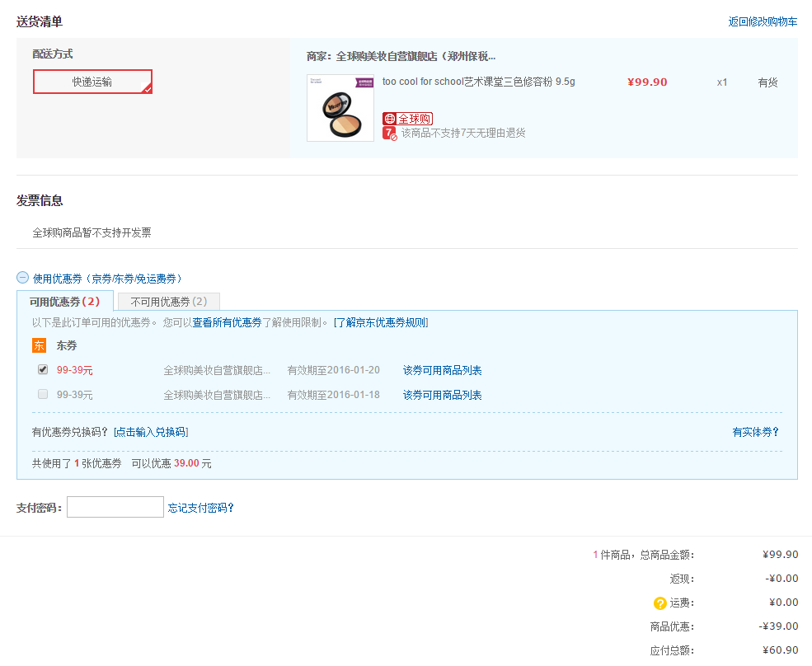Open the makeup palette product thumbnail
812x666 pixels.
[x=340, y=108]
